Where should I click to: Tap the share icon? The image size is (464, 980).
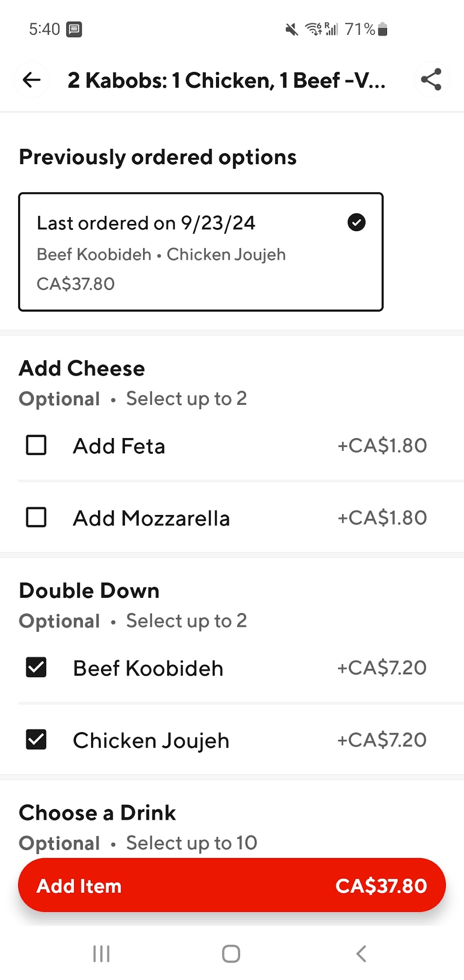tap(431, 80)
